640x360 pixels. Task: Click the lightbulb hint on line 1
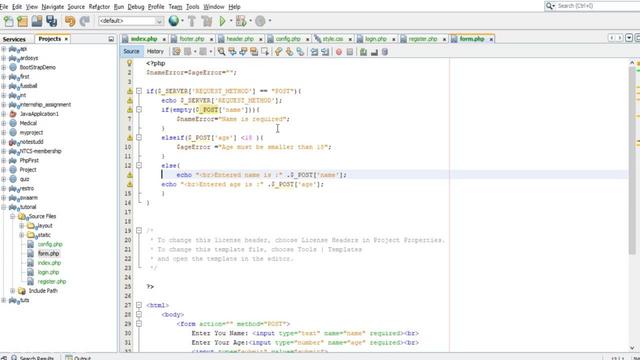pyautogui.click(x=129, y=63)
